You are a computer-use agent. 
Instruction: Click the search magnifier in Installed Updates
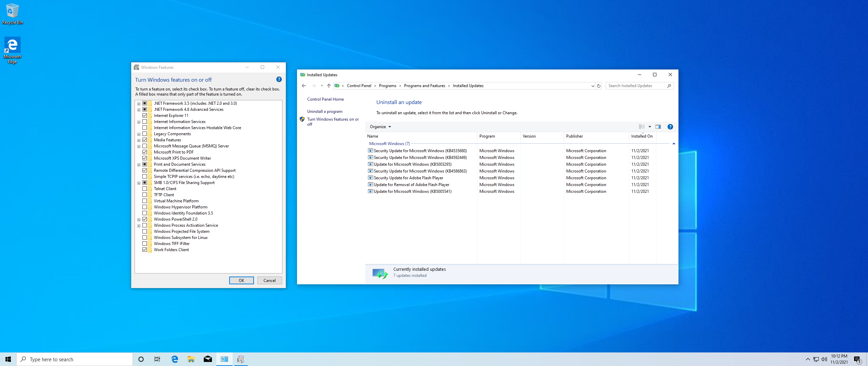[669, 86]
